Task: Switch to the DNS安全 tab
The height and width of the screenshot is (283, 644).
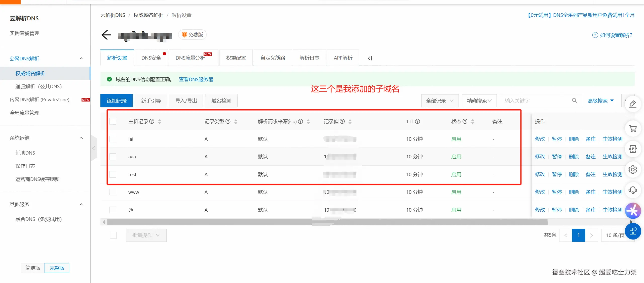Action: 151,58
